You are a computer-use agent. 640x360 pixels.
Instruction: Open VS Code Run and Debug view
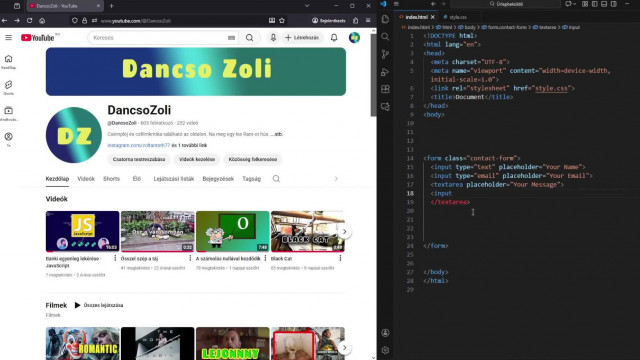[385, 72]
